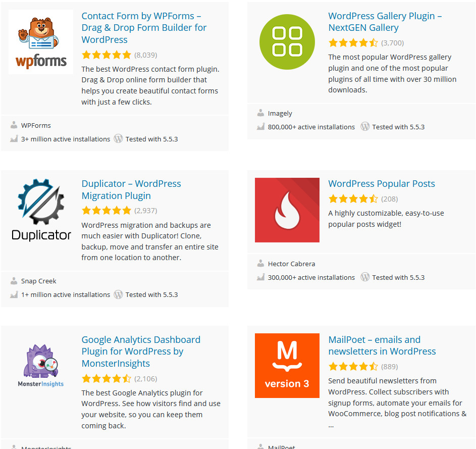This screenshot has width=476, height=449.
Task: Click the WordPress logo next to NextGEN's Tested with 5.5.3
Action: (365, 127)
